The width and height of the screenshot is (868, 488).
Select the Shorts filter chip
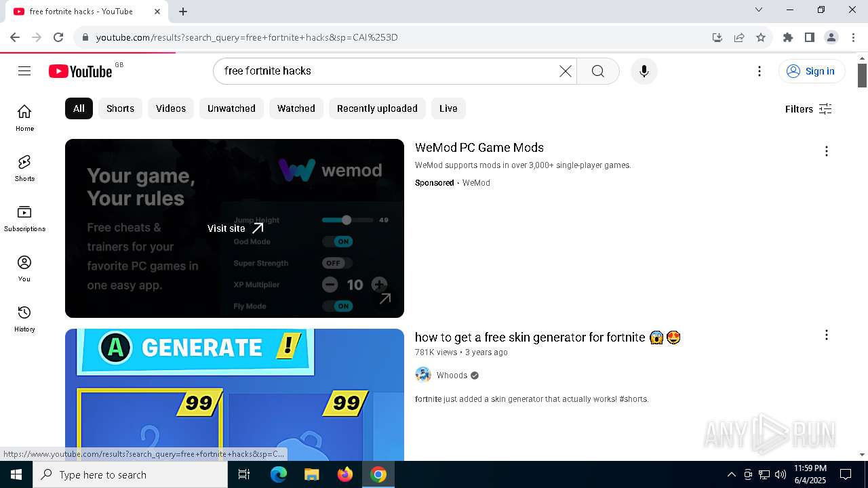[x=120, y=108]
